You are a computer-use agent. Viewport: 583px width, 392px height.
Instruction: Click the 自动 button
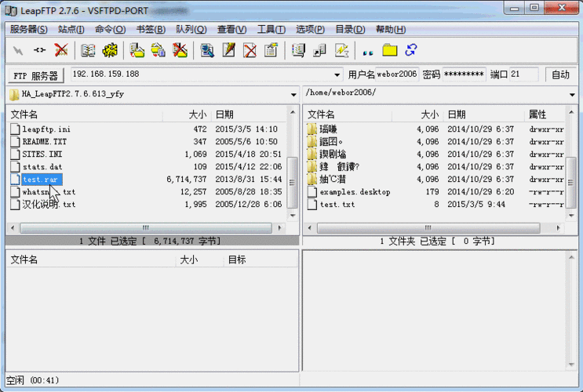[560, 74]
